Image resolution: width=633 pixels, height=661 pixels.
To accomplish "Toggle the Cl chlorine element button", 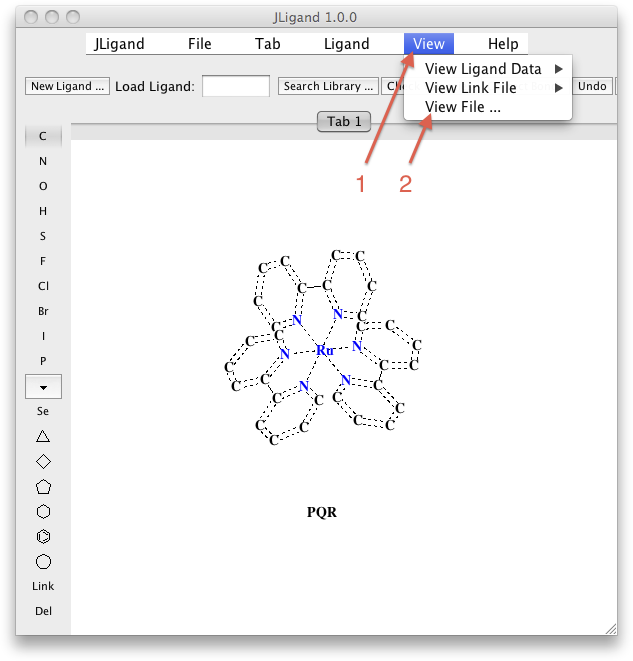I will [x=43, y=286].
